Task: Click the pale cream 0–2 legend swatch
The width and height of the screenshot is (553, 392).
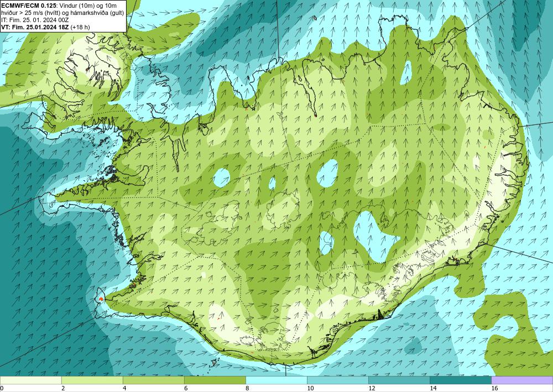Action: (30, 380)
